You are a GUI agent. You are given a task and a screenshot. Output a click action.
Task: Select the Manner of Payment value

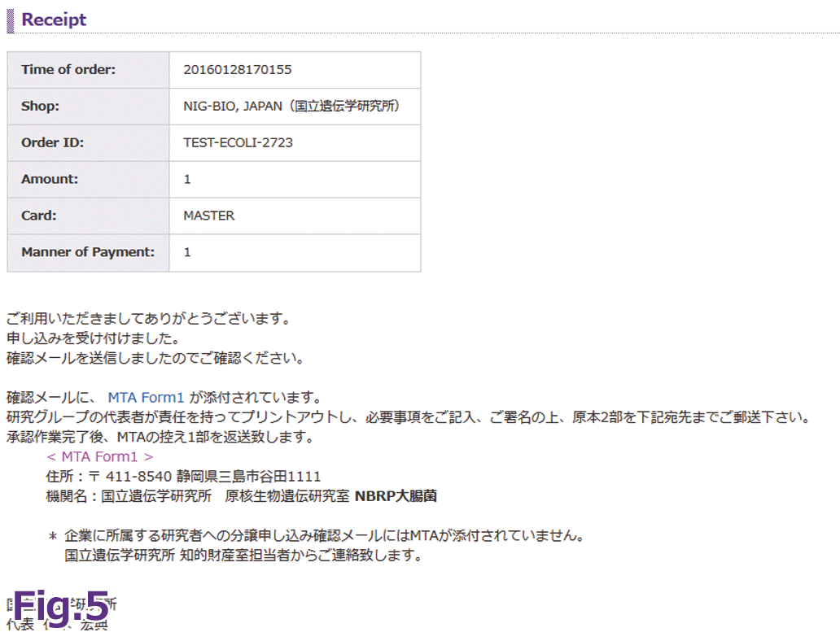point(187,252)
